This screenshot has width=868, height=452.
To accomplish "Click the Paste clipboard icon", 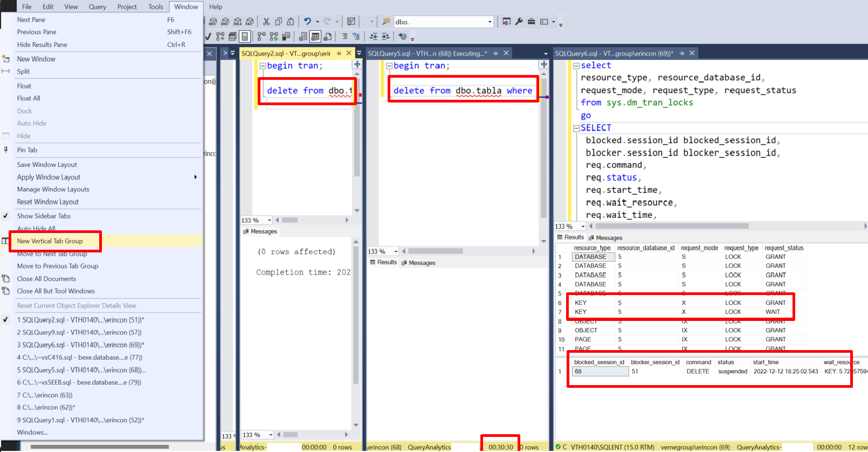I will point(291,22).
